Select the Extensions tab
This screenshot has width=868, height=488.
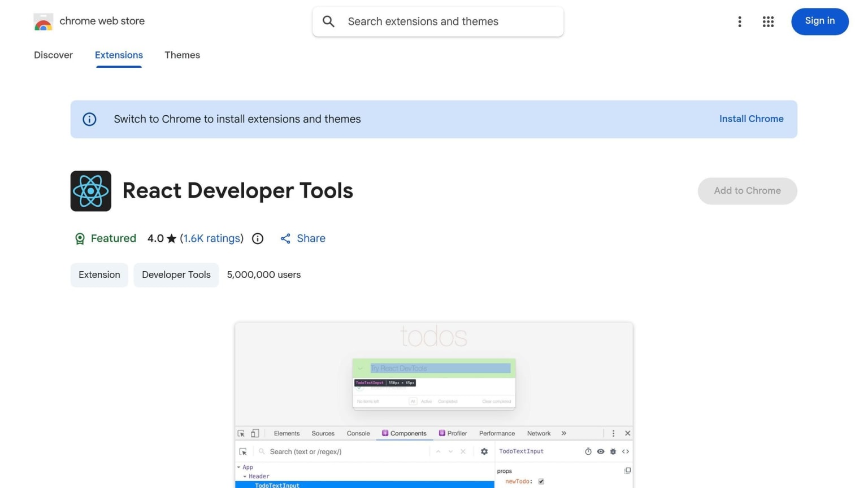(119, 55)
